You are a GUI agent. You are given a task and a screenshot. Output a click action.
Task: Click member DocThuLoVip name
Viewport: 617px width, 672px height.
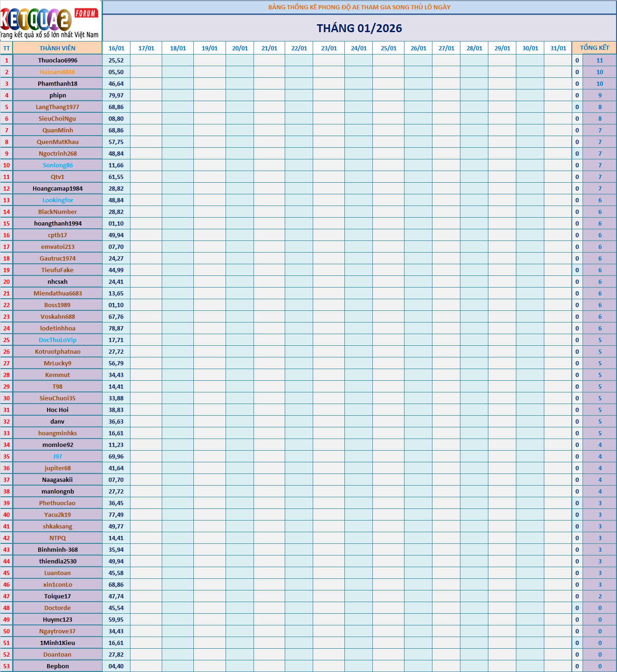pyautogui.click(x=57, y=340)
